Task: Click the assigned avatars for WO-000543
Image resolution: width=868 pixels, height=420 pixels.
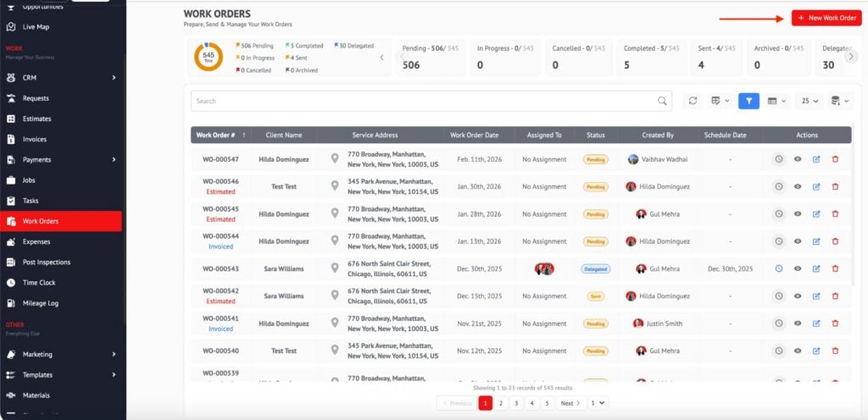Action: (x=544, y=268)
